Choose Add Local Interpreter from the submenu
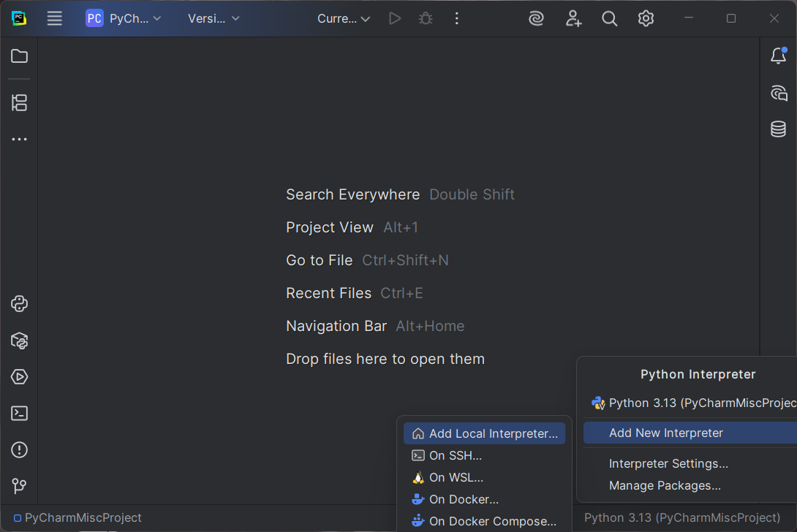The width and height of the screenshot is (797, 532). 484,433
